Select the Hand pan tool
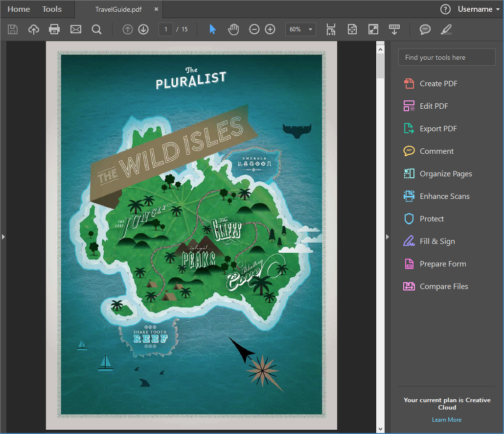This screenshot has height=434, width=504. tap(233, 29)
